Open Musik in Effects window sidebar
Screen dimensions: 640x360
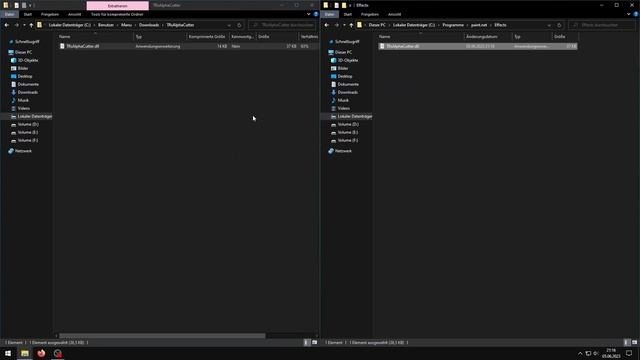[343, 100]
